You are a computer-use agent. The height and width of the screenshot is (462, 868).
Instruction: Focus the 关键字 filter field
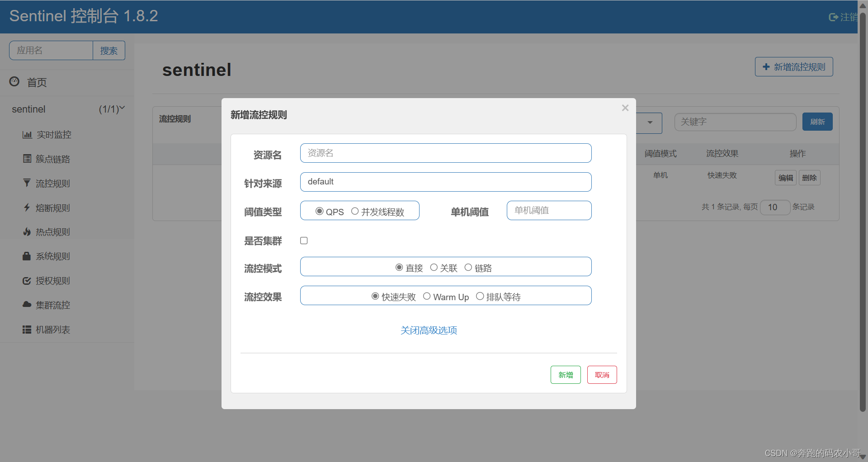tap(735, 122)
